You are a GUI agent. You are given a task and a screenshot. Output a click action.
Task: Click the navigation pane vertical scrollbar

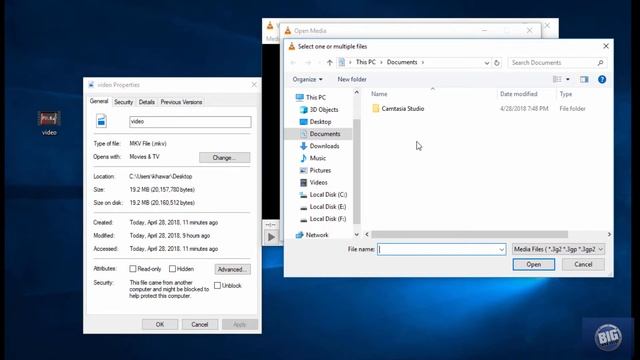click(x=356, y=171)
